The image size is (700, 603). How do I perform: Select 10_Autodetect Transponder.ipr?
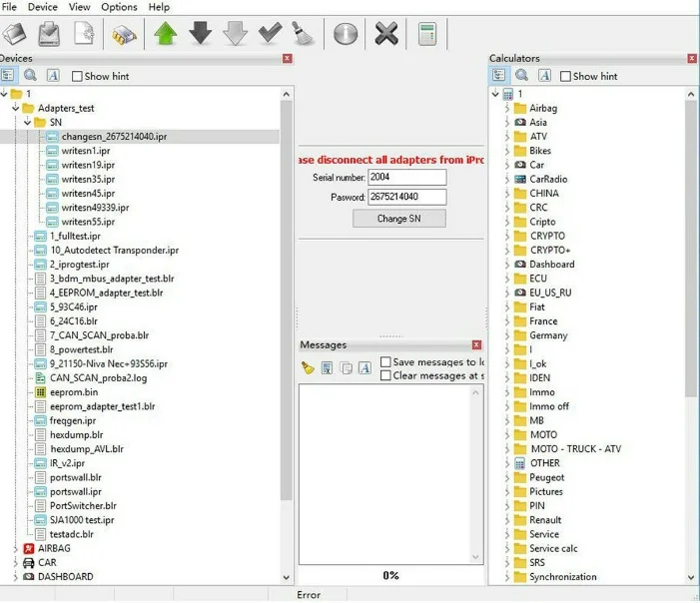pyautogui.click(x=114, y=250)
